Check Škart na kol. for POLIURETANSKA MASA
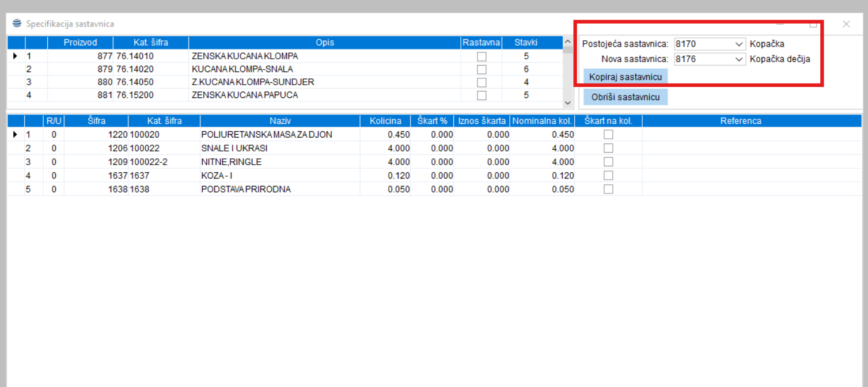The width and height of the screenshot is (868, 387). [x=608, y=134]
